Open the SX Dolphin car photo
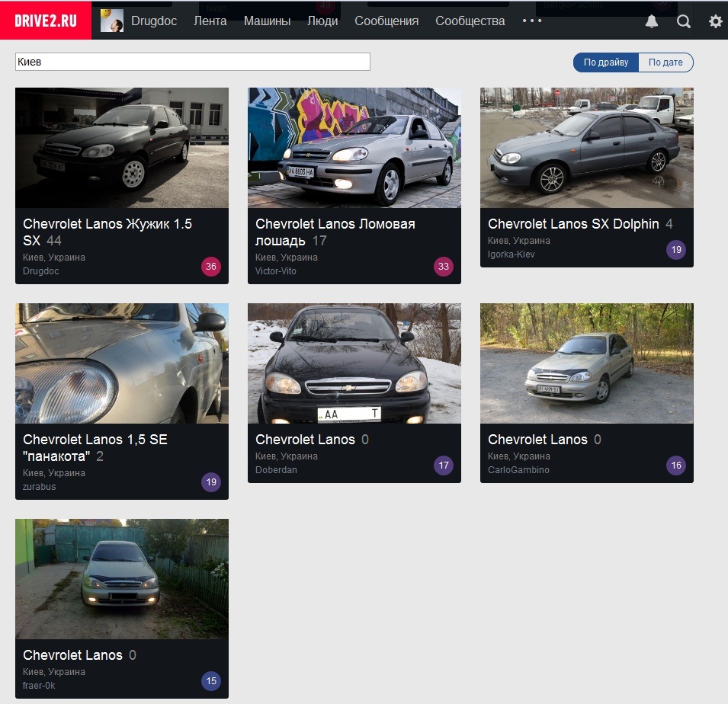The image size is (728, 704). click(x=587, y=148)
